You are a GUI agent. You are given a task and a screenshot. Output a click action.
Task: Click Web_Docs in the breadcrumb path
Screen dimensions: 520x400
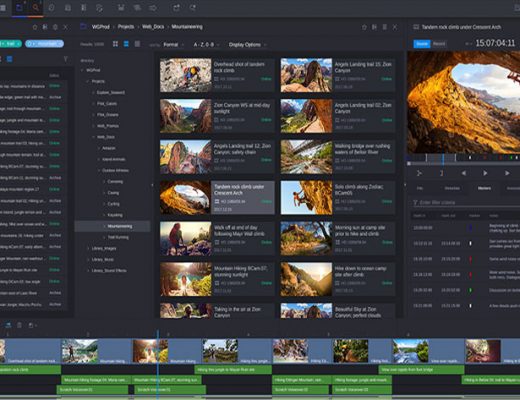tap(153, 27)
